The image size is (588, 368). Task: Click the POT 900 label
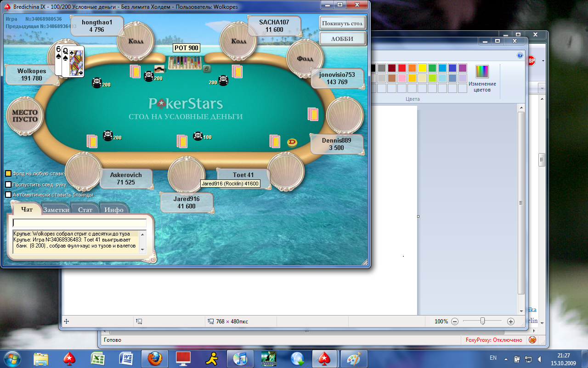pos(187,48)
